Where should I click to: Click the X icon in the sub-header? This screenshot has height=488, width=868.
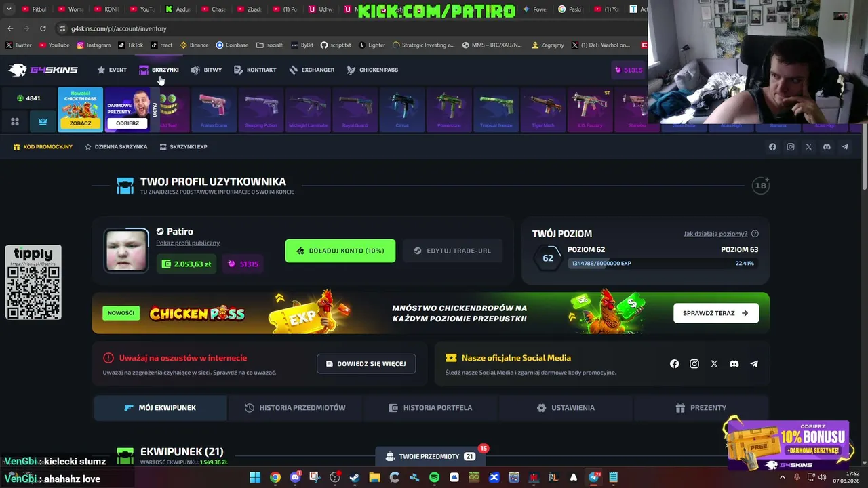[808, 146]
